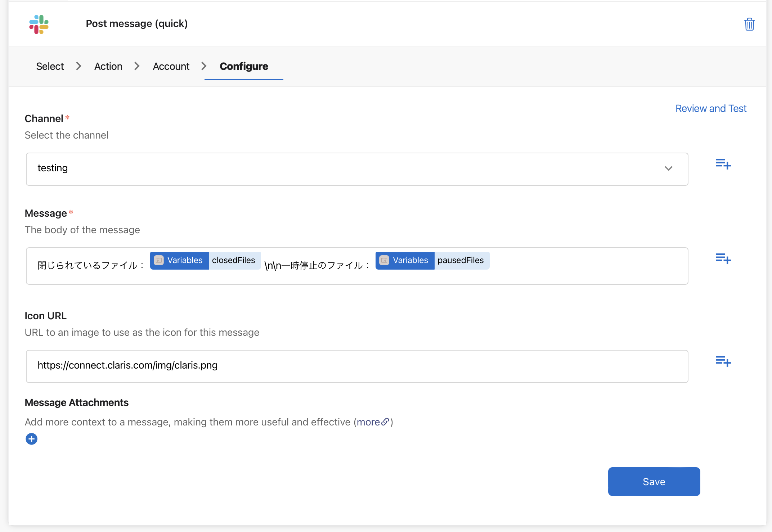
Task: Click into the Message body field
Action: coord(357,266)
